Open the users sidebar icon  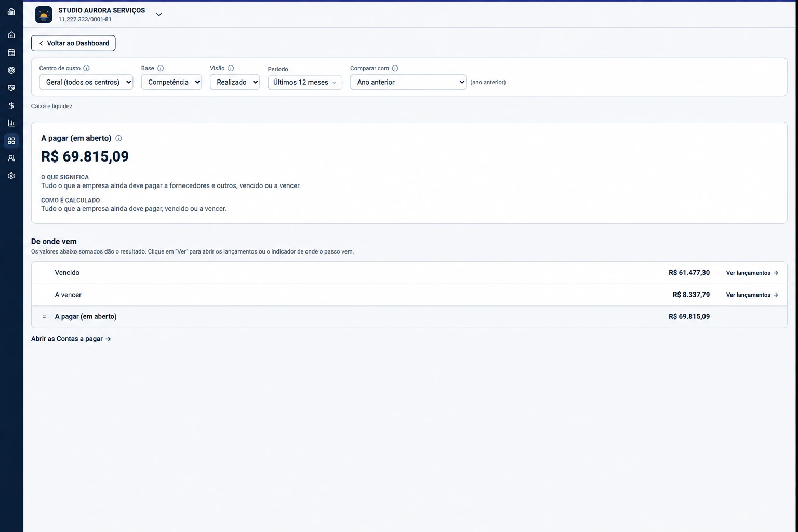[11, 158]
